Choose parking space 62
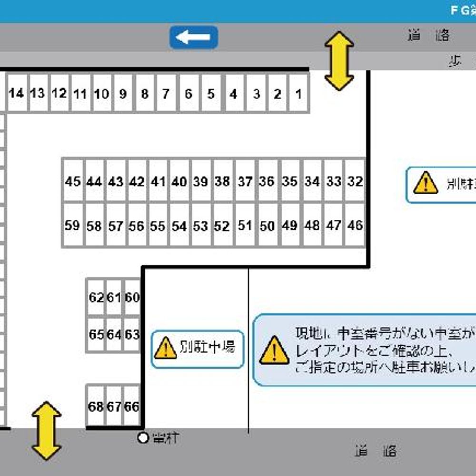Viewport: 476px width, 476px height. 96,297
